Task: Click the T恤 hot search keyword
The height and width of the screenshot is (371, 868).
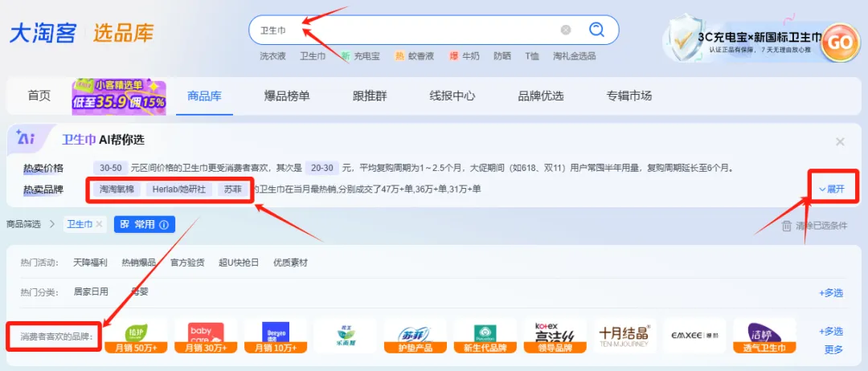Action: (x=532, y=56)
